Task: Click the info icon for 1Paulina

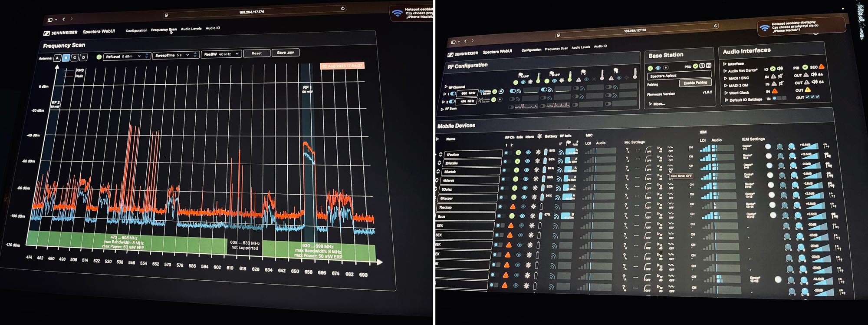Action: (518, 153)
